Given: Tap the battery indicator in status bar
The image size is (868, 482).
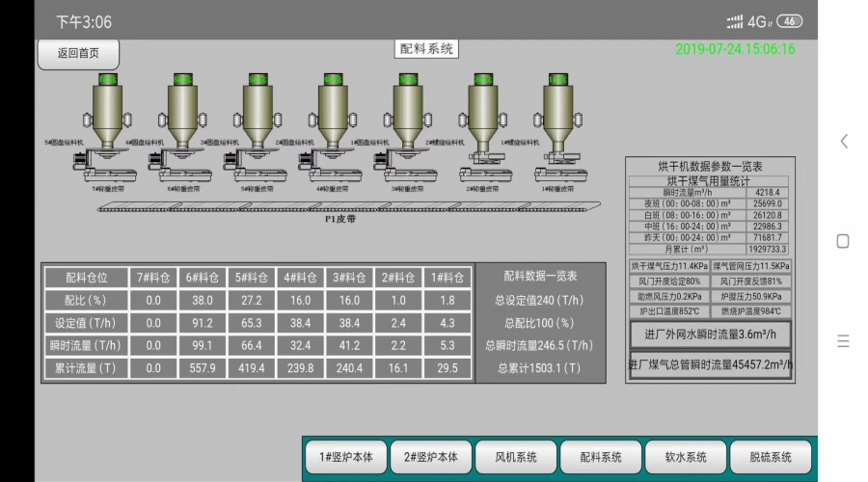Looking at the screenshot, I should (x=790, y=21).
